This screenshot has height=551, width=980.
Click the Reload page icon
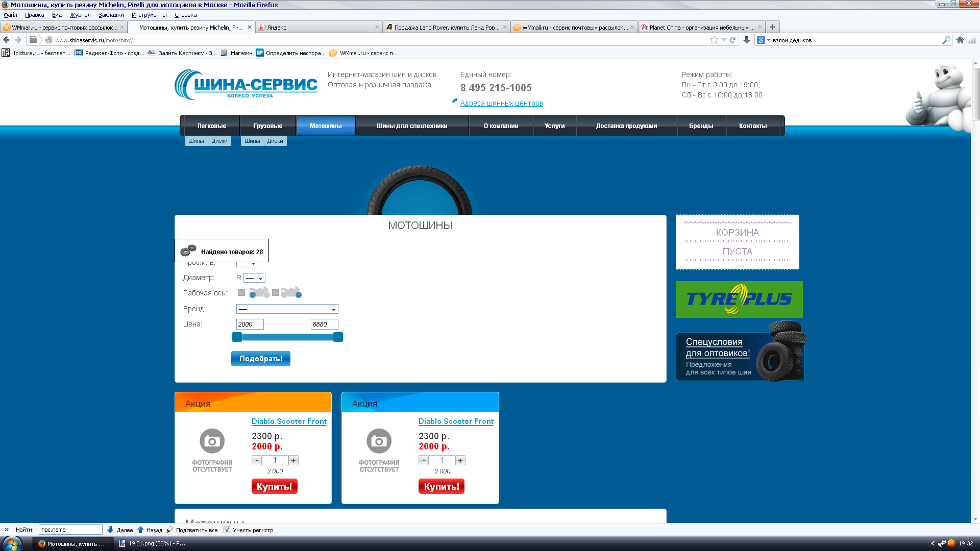pos(733,40)
